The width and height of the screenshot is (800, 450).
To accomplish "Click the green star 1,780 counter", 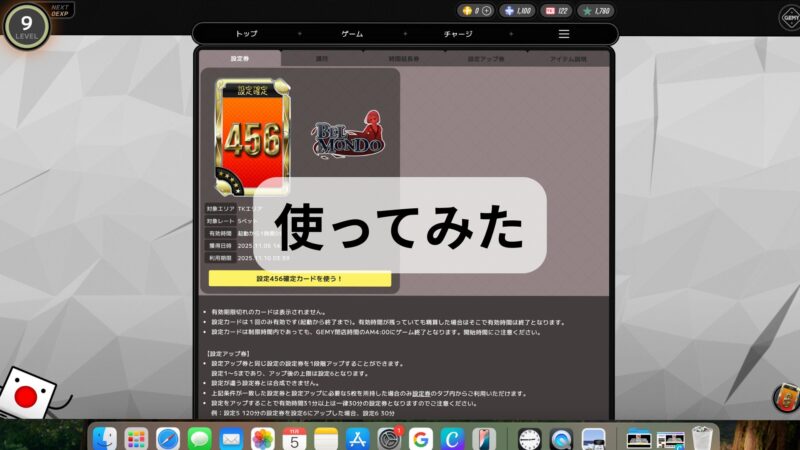I will [595, 11].
